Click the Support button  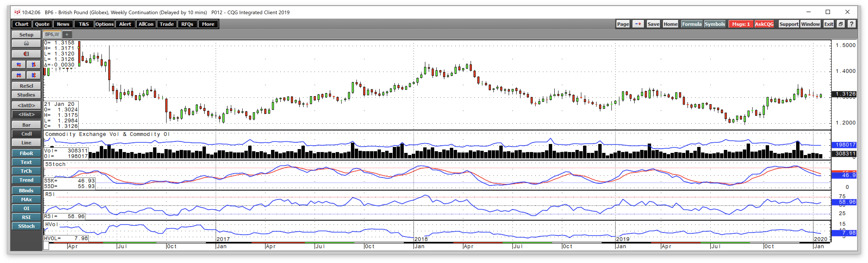coord(789,24)
